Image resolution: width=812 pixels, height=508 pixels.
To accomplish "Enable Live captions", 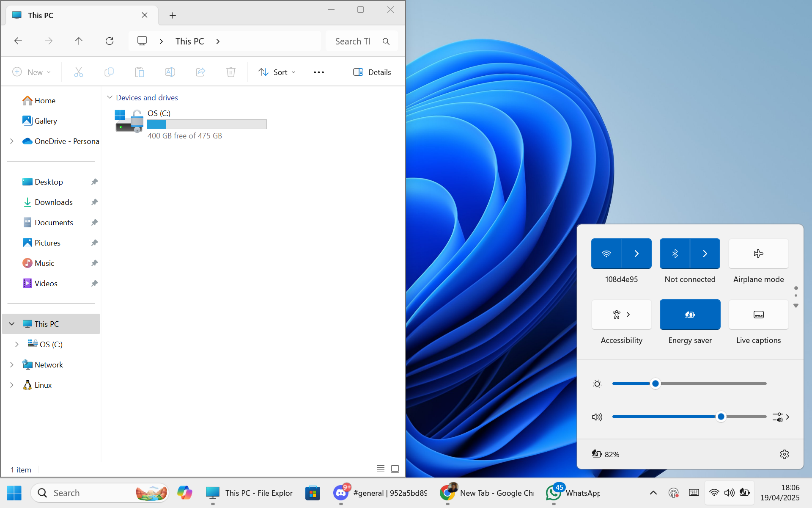I will pyautogui.click(x=758, y=315).
